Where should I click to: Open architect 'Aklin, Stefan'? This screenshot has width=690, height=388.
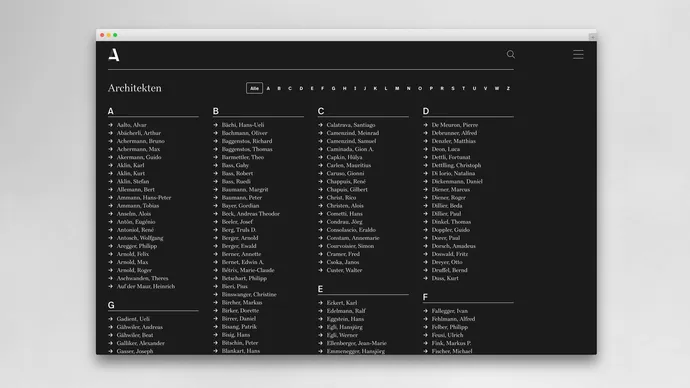(x=133, y=181)
